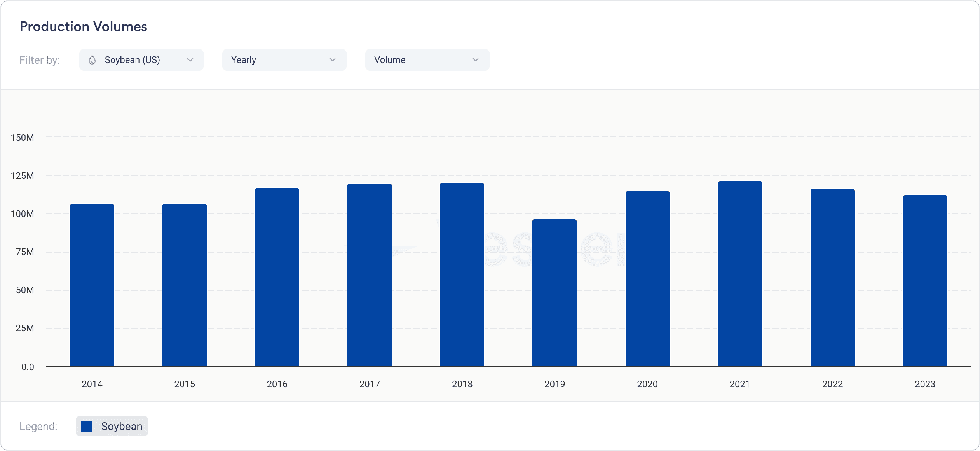Image resolution: width=980 pixels, height=451 pixels.
Task: Click the 25M y-axis label
Action: pyautogui.click(x=25, y=328)
